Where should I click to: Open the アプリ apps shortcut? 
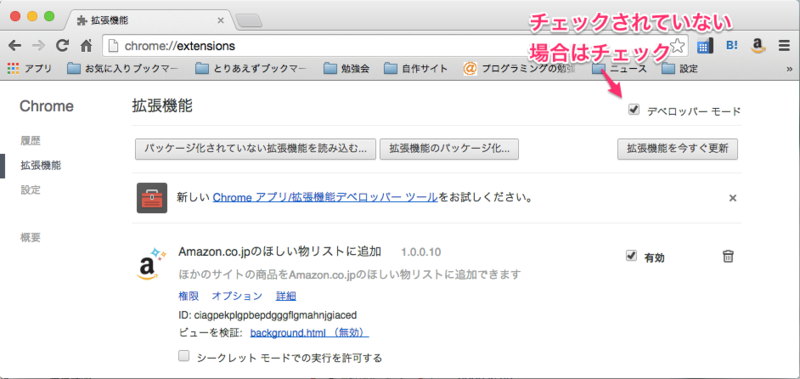[x=30, y=68]
